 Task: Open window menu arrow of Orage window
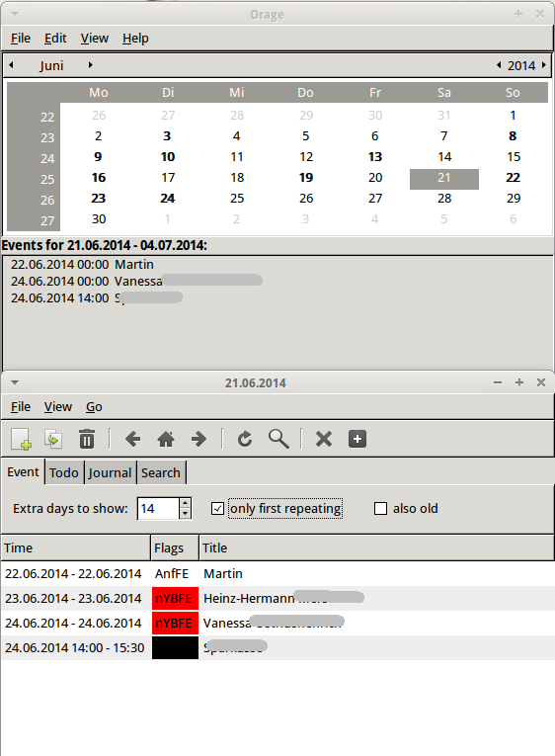[x=15, y=14]
